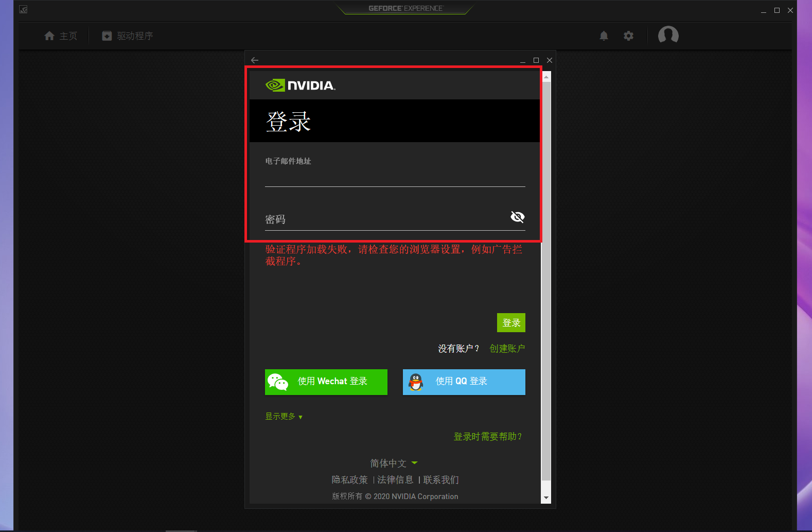Click the NVIDIA logo

tap(300, 85)
